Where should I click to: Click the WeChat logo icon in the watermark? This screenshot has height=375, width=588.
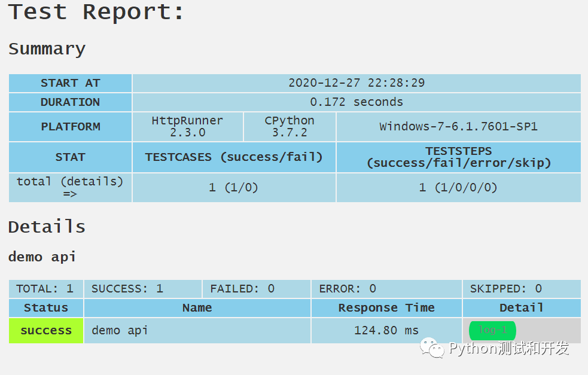click(x=432, y=347)
